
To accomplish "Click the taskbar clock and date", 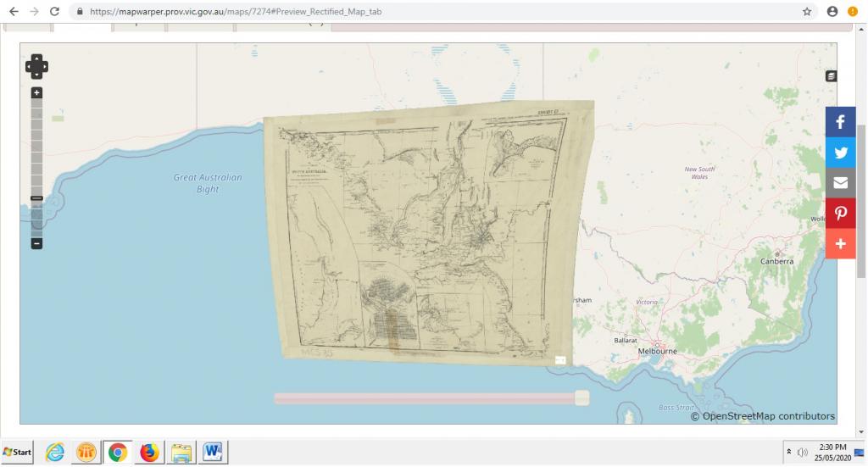I will coord(832,452).
